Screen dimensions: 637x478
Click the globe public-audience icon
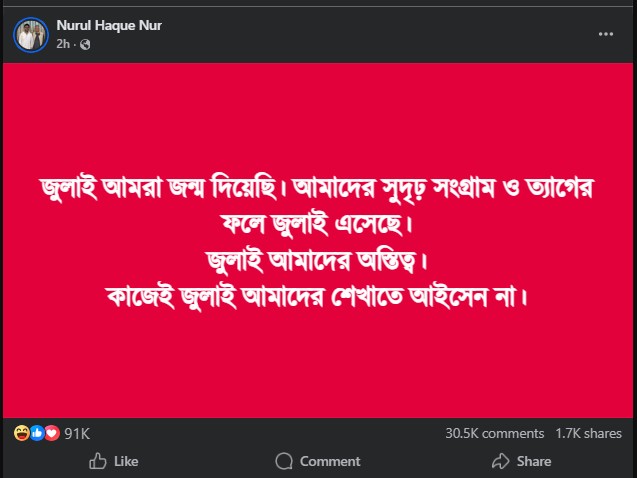pos(84,45)
